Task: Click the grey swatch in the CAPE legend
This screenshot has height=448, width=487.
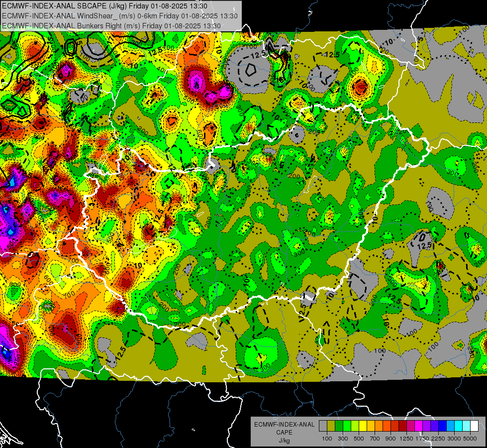Action: coord(323,426)
